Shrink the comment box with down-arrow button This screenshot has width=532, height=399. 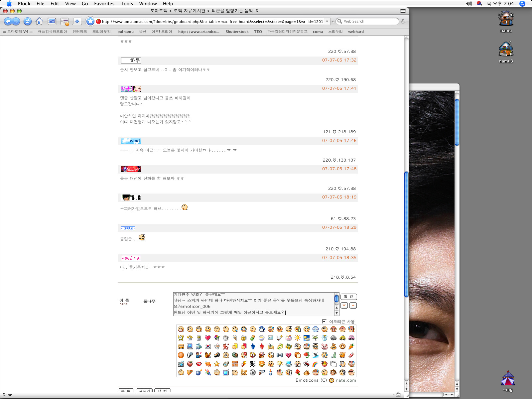click(x=344, y=305)
